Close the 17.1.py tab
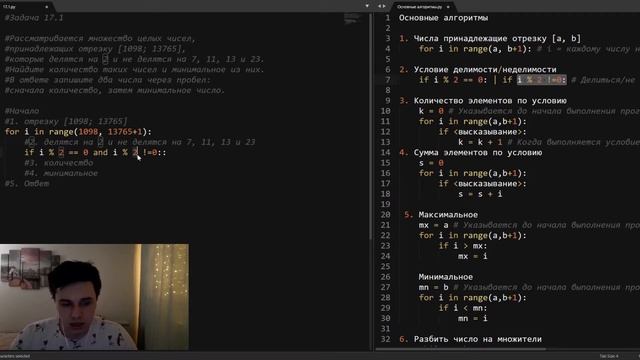640x360 pixels. [x=47, y=7]
